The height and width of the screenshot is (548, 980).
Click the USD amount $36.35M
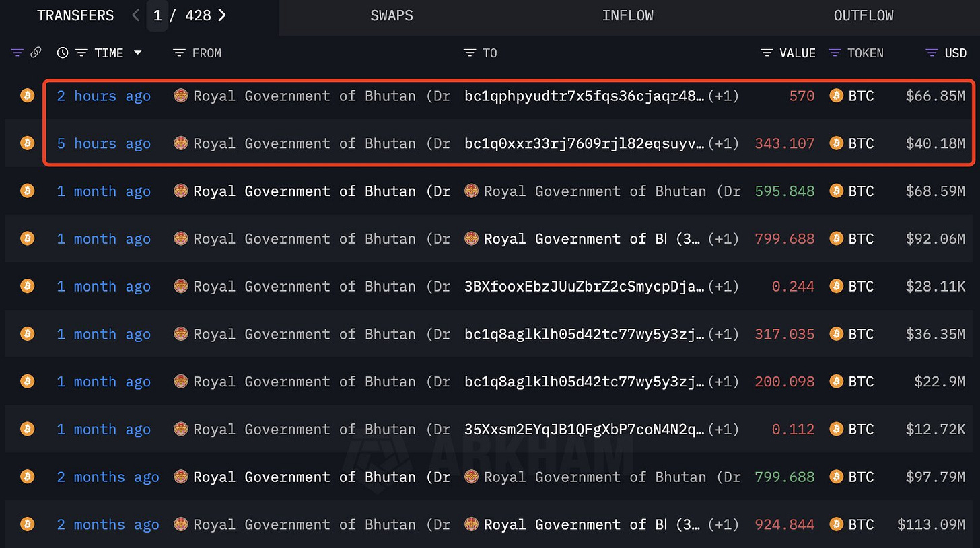[x=936, y=333]
